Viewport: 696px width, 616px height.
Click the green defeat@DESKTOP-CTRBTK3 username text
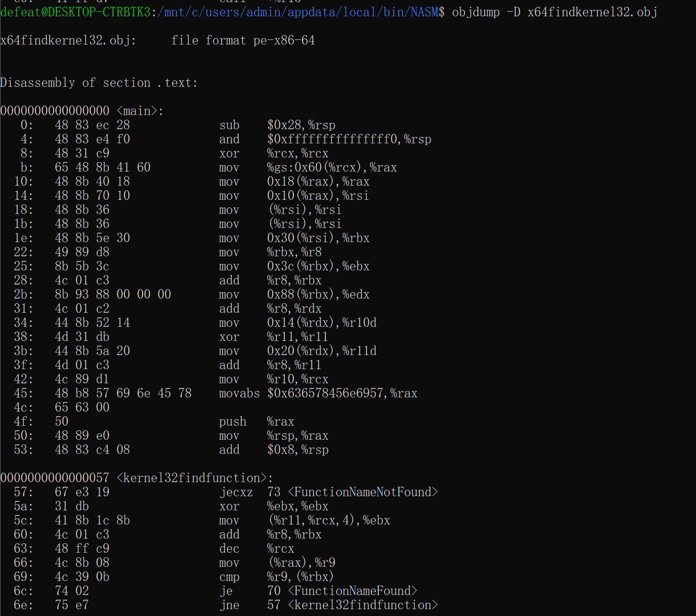(x=75, y=12)
